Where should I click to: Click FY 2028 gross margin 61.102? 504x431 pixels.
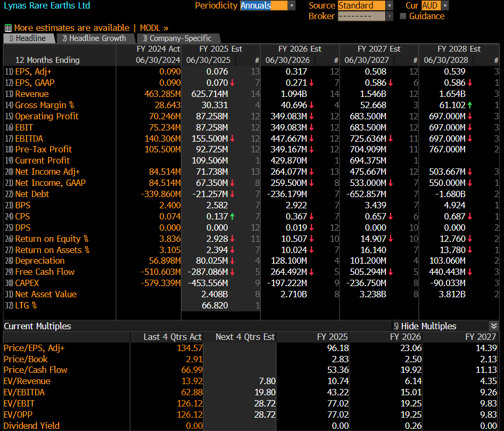click(452, 105)
